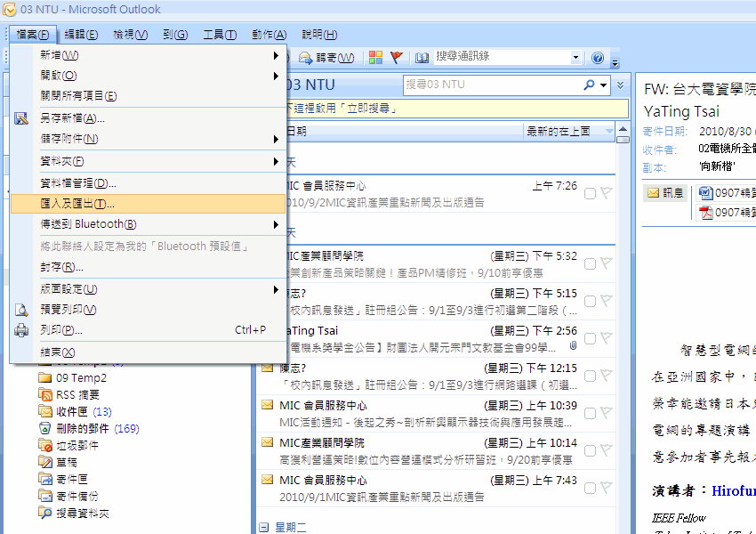
Task: Click 另存新檔(A)... menu entry
Action: click(x=72, y=118)
